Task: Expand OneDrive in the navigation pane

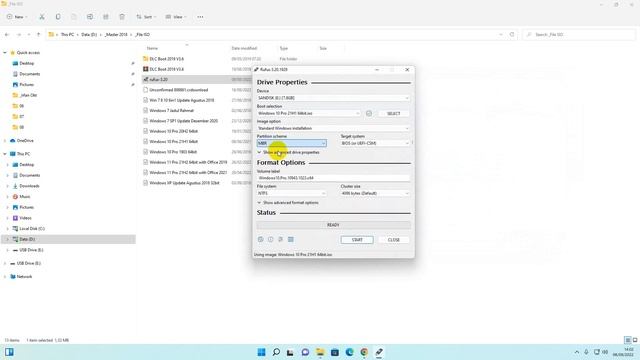Action: click(x=5, y=141)
